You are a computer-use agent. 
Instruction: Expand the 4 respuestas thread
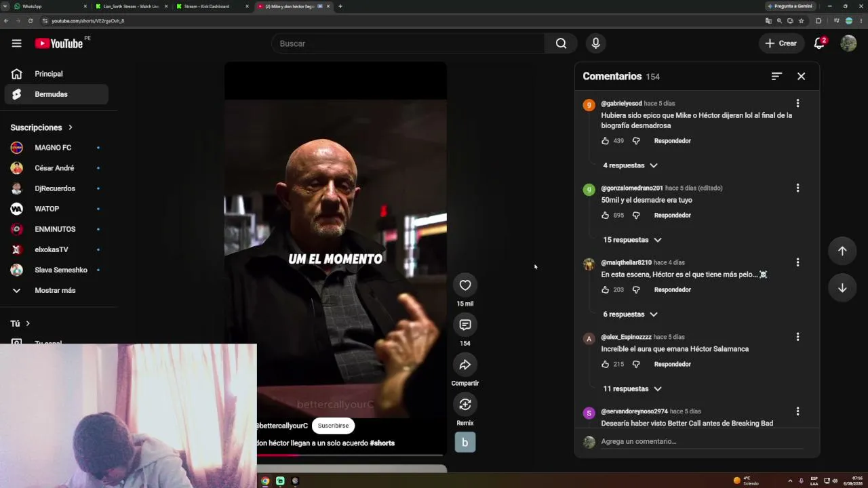coord(630,165)
